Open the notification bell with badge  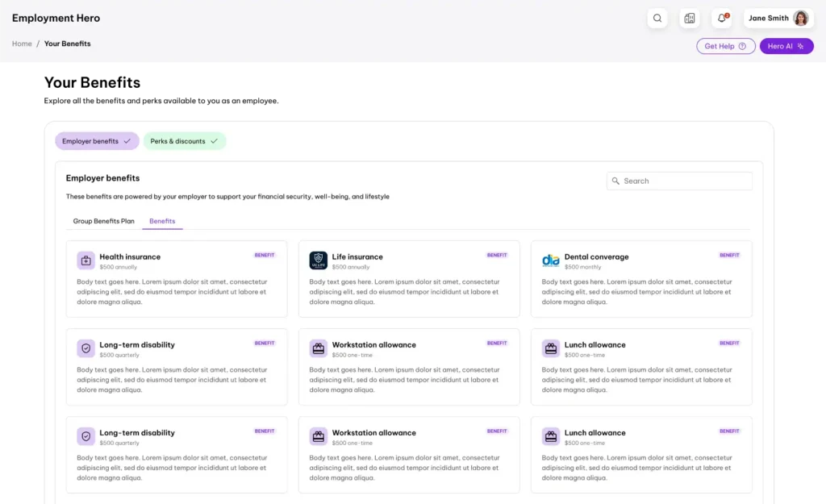[721, 18]
